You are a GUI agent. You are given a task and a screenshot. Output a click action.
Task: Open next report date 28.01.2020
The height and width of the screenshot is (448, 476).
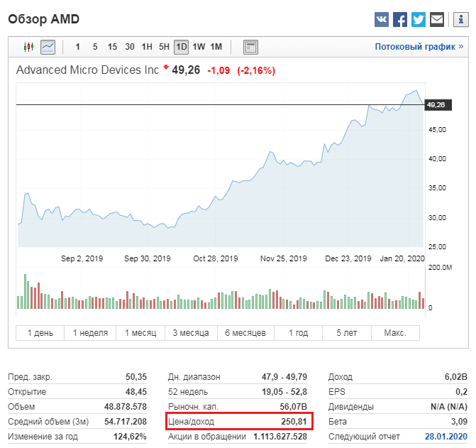pos(446,437)
